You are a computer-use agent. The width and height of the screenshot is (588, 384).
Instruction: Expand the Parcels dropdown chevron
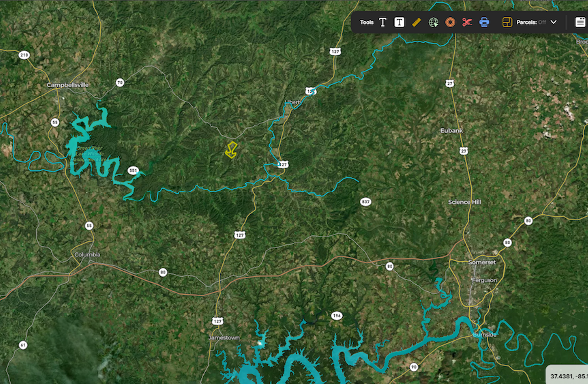click(554, 22)
